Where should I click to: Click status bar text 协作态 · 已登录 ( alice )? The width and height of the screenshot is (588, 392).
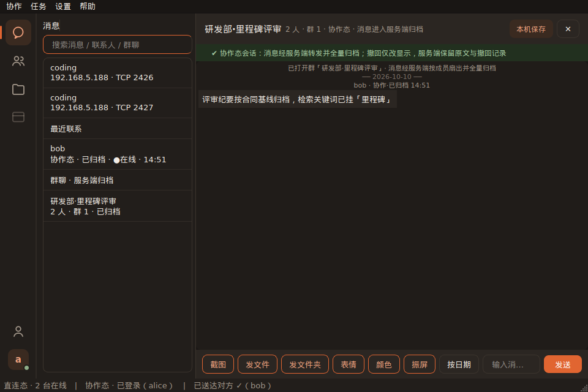pyautogui.click(x=129, y=386)
